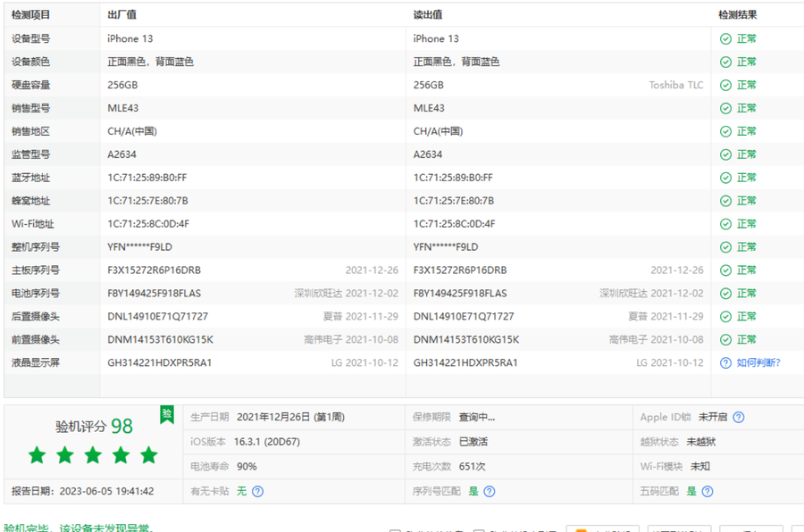Click the Toshiba TLC label
Viewport: 804px width, 532px height.
point(676,85)
